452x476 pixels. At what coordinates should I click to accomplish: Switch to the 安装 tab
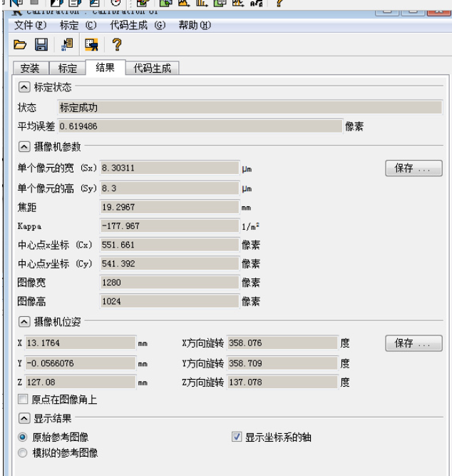(x=31, y=68)
